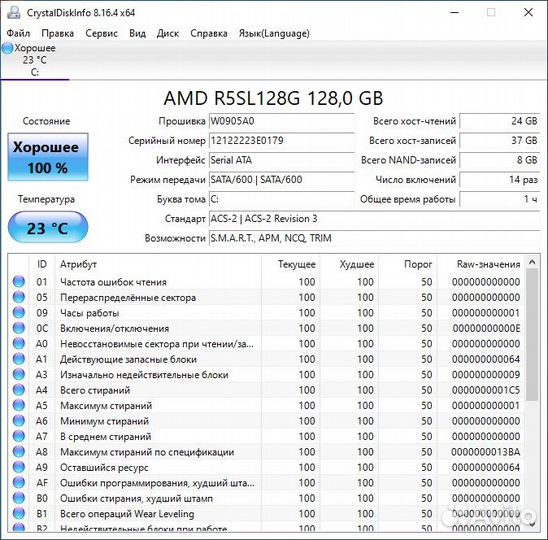The width and height of the screenshot is (548, 540).
Task: Select the row Действующие запасные блоки
Action: [267, 359]
